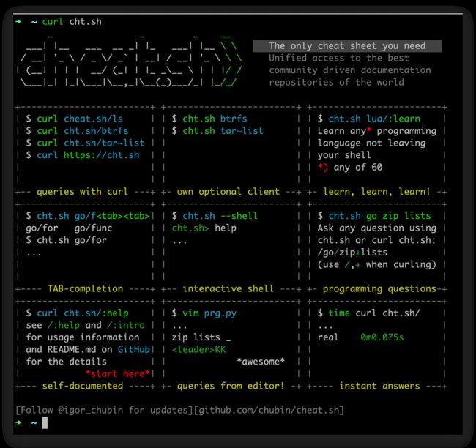
Task: Select '*) any of 60' footnote
Action: [350, 167]
